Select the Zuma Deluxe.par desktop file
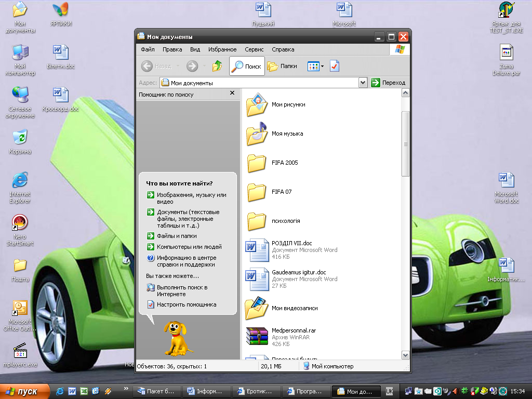 coord(506,59)
